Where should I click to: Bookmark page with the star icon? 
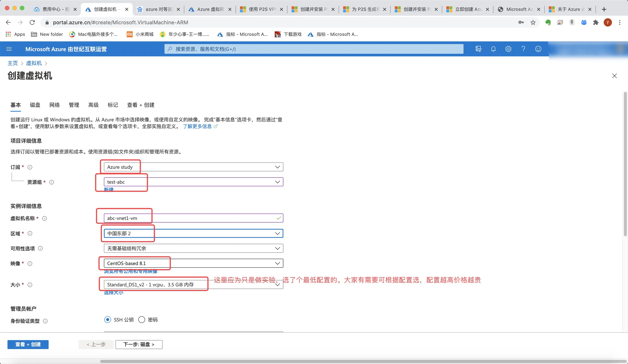(x=533, y=23)
